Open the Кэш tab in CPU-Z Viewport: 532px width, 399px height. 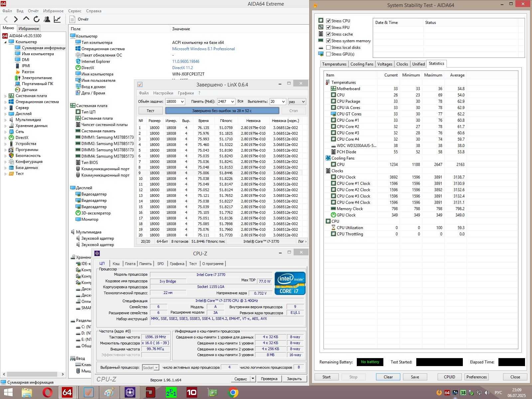click(116, 264)
